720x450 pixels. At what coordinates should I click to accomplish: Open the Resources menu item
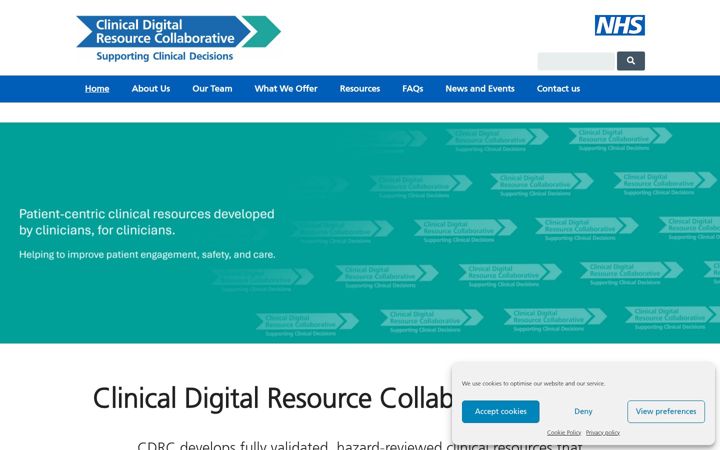pos(360,89)
